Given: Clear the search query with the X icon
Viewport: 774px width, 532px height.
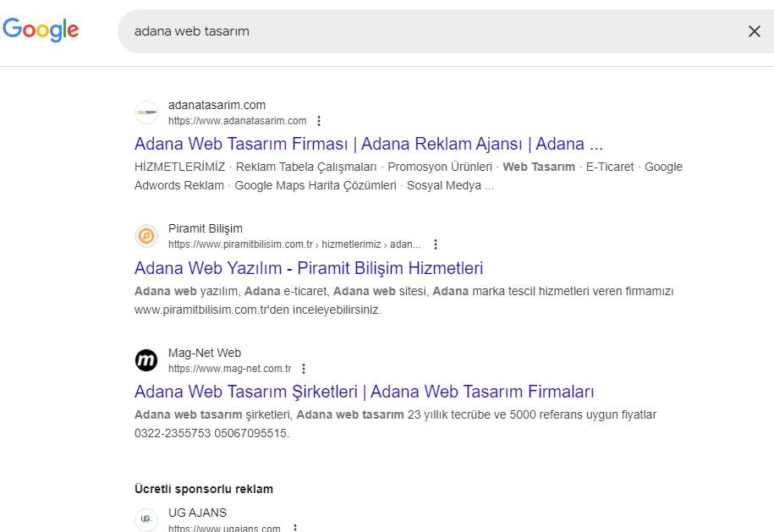Looking at the screenshot, I should [754, 31].
